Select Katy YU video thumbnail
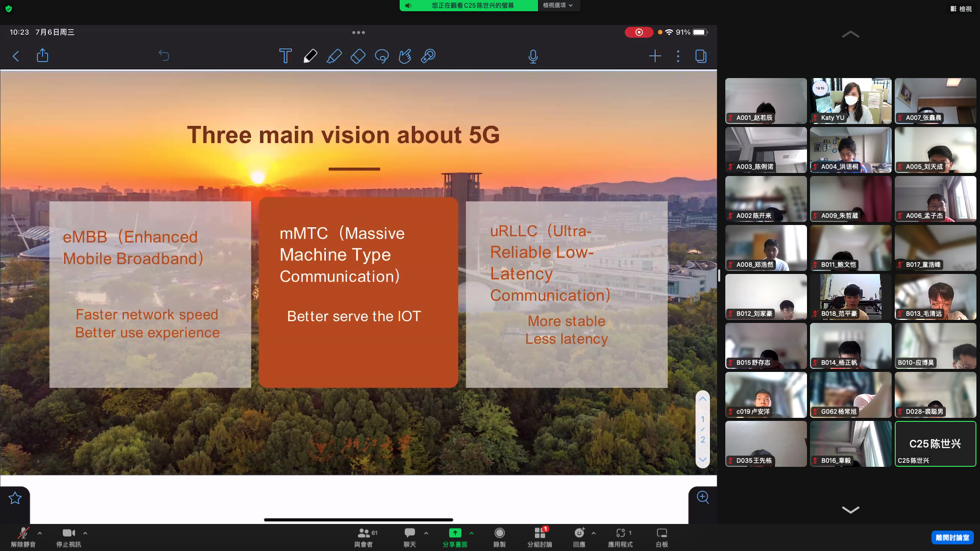This screenshot has width=980, height=551. click(x=850, y=101)
